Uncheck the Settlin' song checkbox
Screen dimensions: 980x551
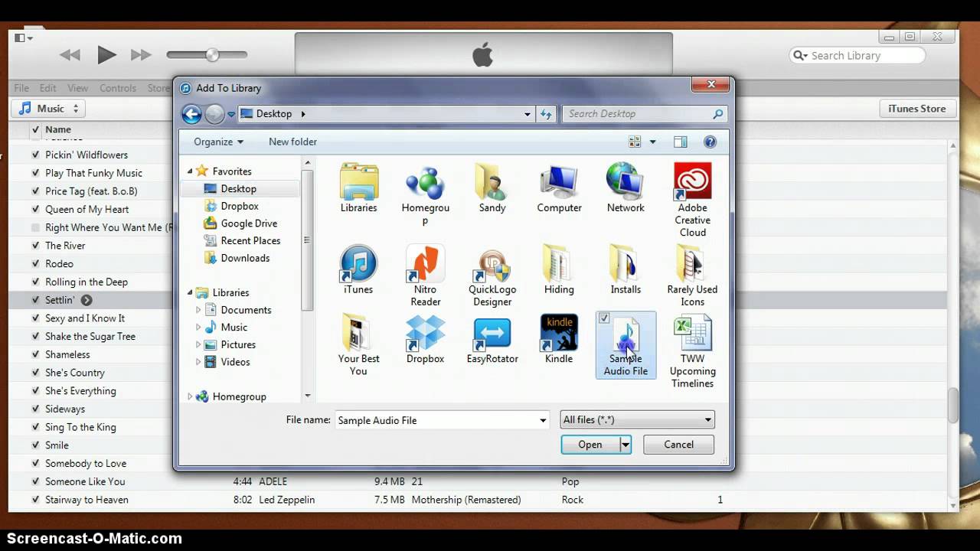click(x=35, y=300)
